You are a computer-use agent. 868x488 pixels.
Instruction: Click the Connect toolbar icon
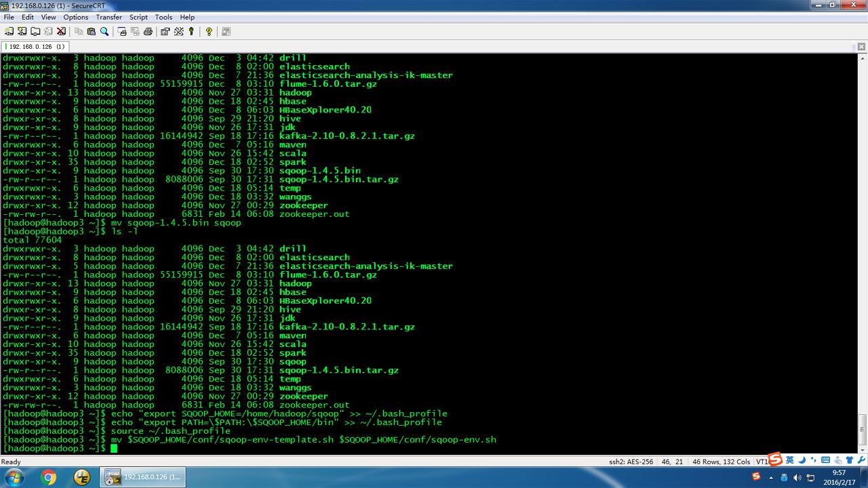9,31
